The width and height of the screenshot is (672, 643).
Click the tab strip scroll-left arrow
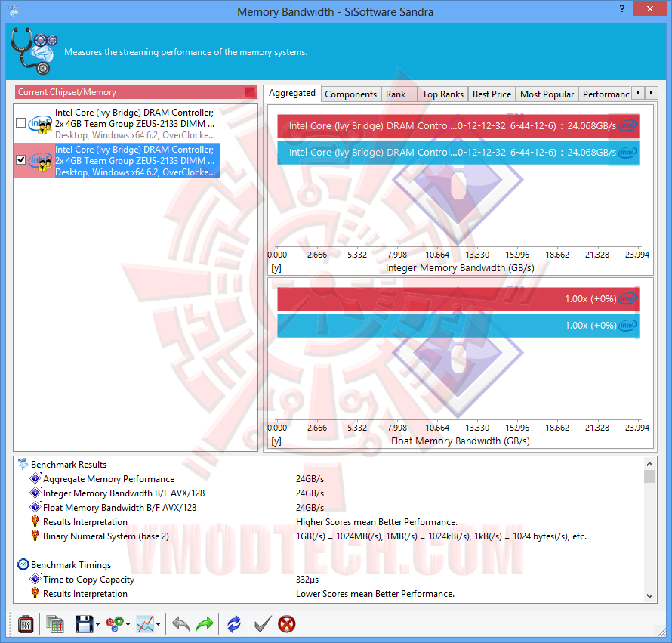coord(638,93)
